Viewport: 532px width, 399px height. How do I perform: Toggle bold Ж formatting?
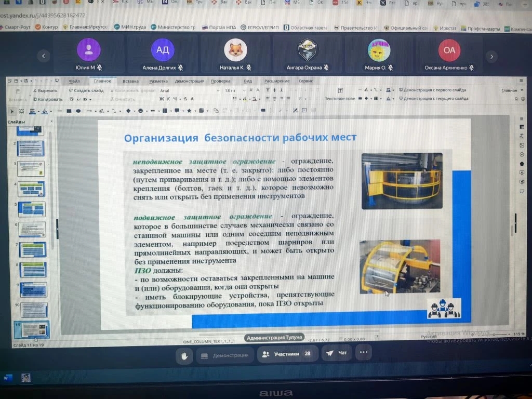162,99
